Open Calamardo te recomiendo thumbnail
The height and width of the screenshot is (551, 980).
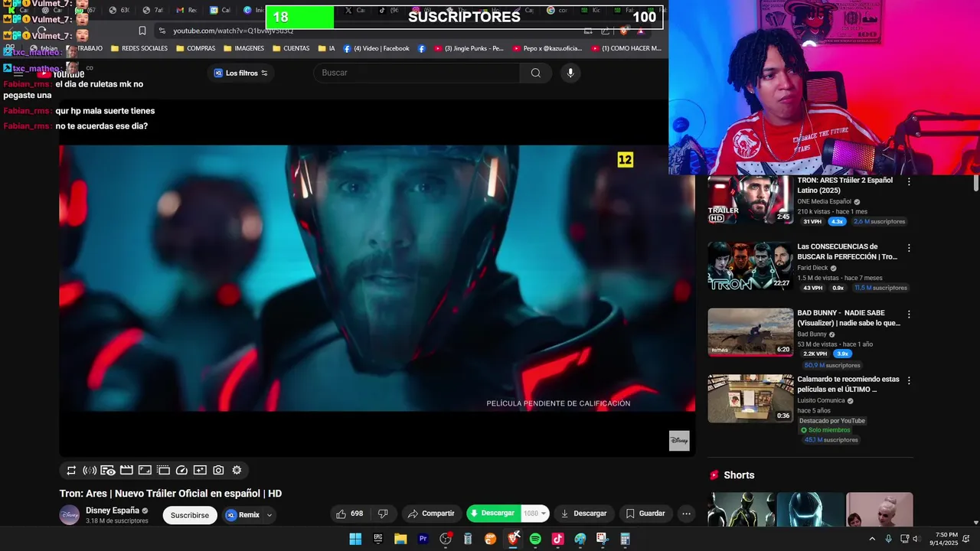click(750, 398)
